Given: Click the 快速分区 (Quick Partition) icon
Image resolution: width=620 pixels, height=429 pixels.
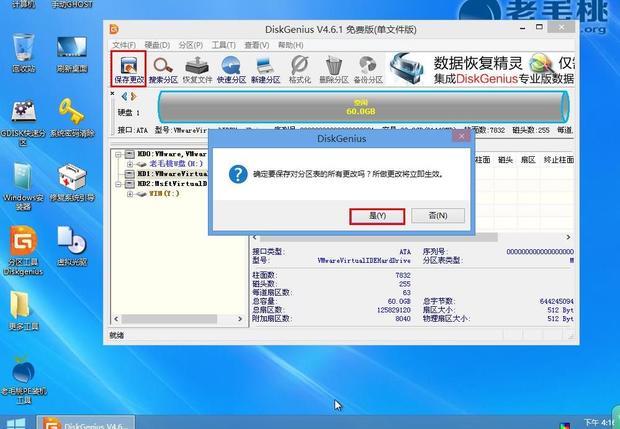Looking at the screenshot, I should tap(232, 69).
